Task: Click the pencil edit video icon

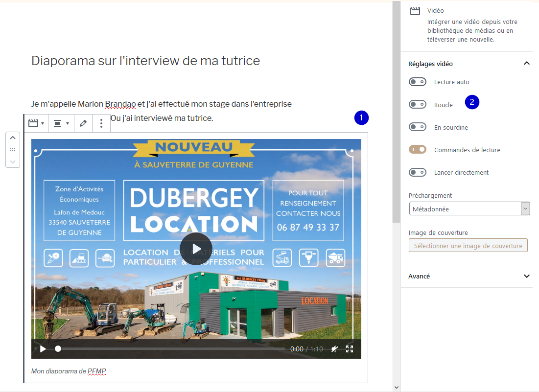Action: (x=83, y=123)
